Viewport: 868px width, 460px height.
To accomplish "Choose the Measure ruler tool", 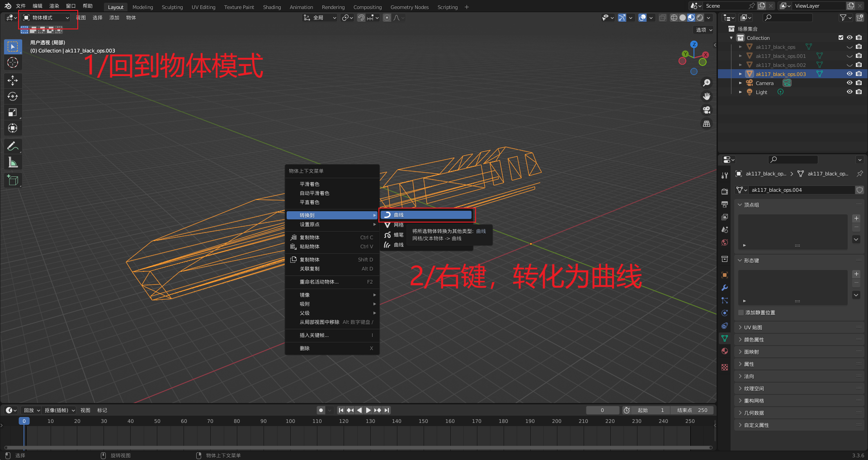I will [x=13, y=162].
